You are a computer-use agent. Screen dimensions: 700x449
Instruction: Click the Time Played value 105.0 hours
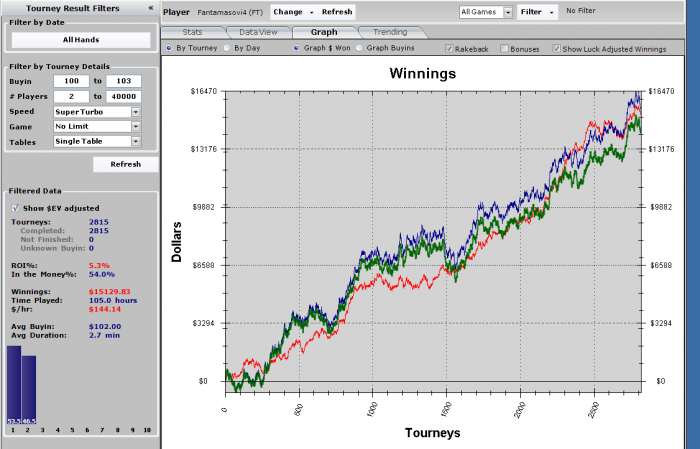point(113,300)
